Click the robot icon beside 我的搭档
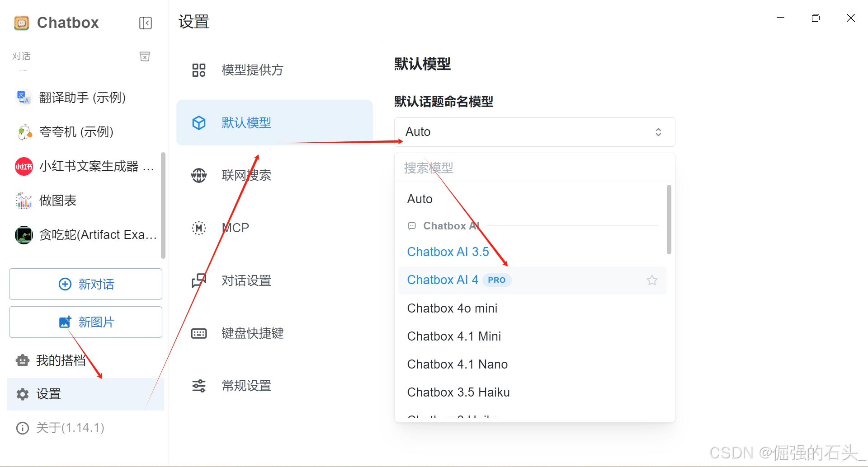868x467 pixels. point(23,360)
